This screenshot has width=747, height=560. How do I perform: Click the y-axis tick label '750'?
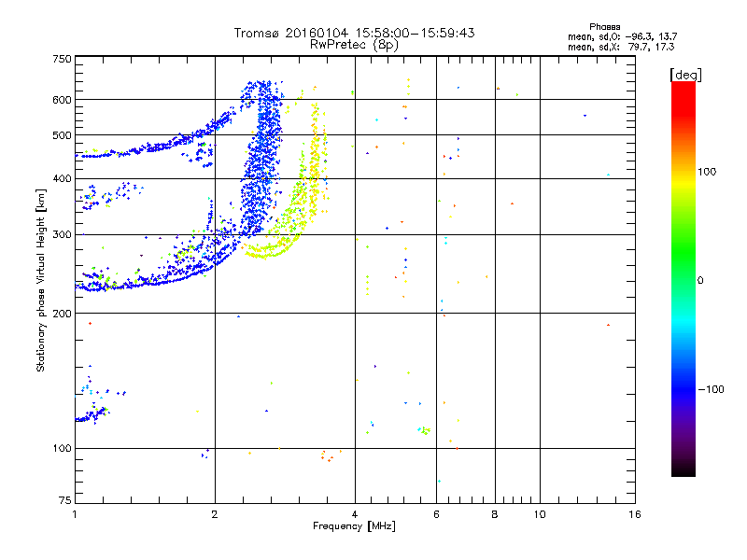click(62, 59)
